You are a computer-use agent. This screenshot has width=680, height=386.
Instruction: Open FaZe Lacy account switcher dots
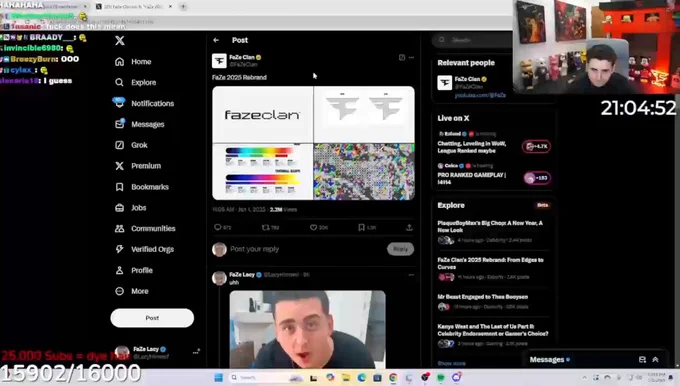(x=196, y=352)
